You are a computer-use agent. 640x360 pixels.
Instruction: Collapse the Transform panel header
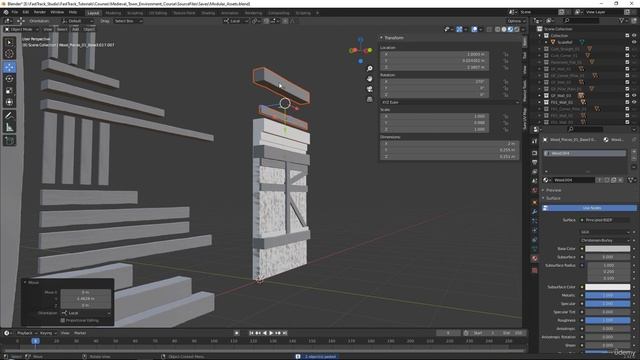pos(393,38)
